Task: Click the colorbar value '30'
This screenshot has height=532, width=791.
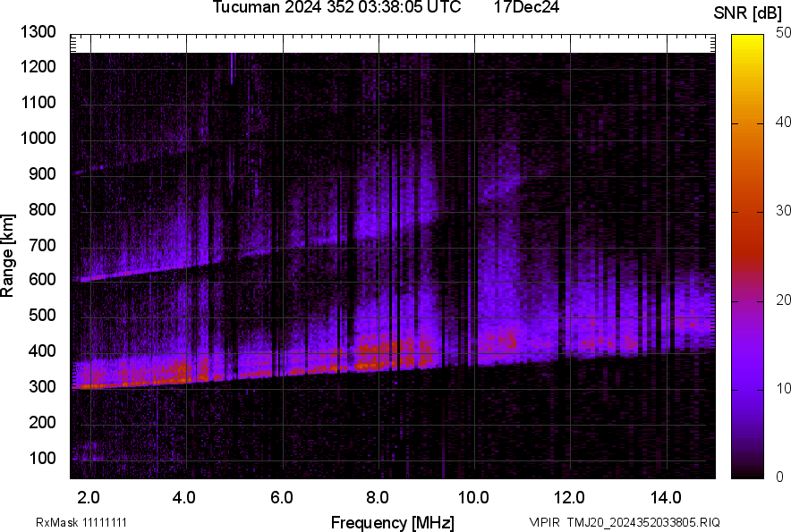Action: (783, 210)
